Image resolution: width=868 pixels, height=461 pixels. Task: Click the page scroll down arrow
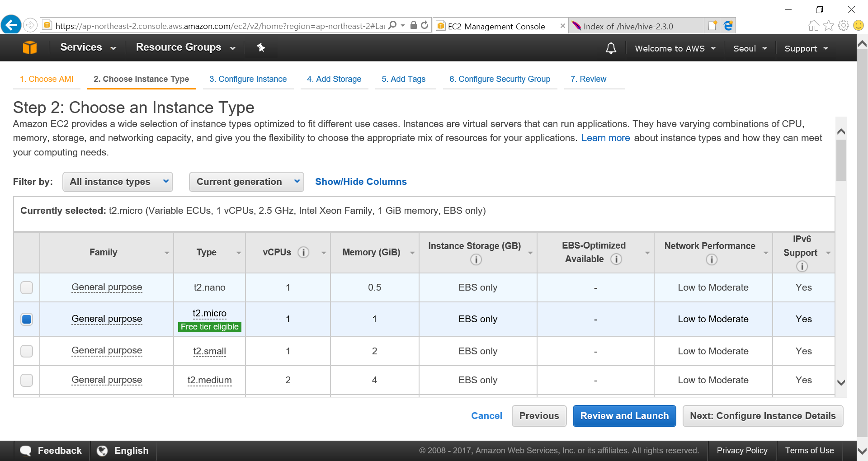862,451
